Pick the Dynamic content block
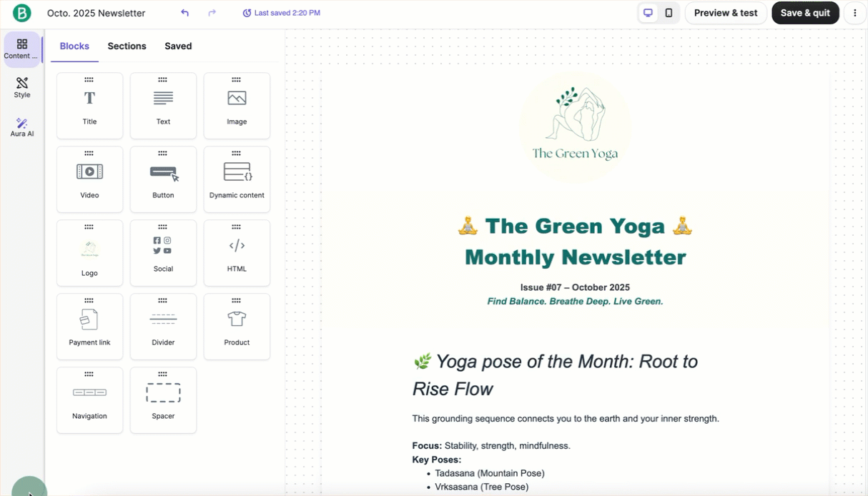The width and height of the screenshot is (868, 496). tap(237, 179)
